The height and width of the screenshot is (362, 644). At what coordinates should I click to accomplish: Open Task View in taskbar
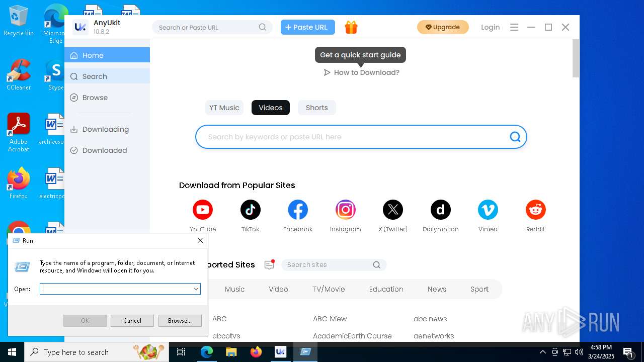point(182,352)
